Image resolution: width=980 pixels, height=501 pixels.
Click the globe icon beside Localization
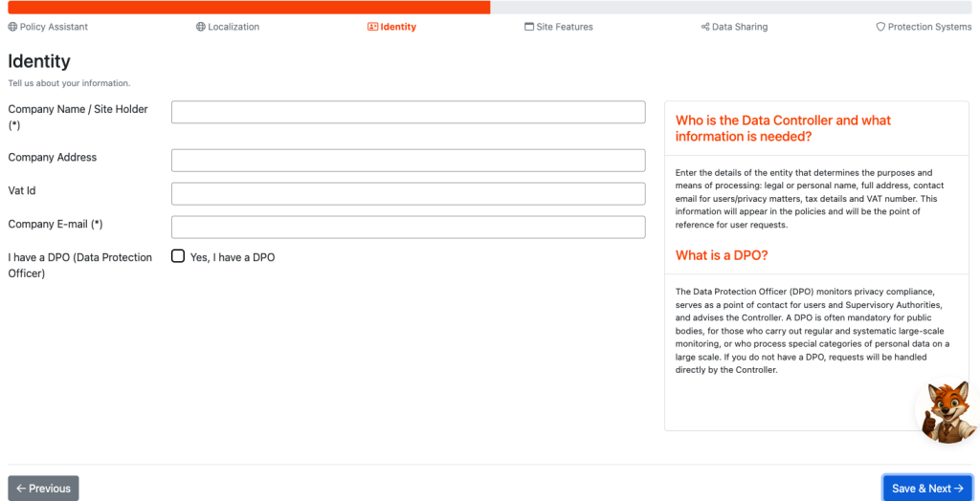[201, 27]
